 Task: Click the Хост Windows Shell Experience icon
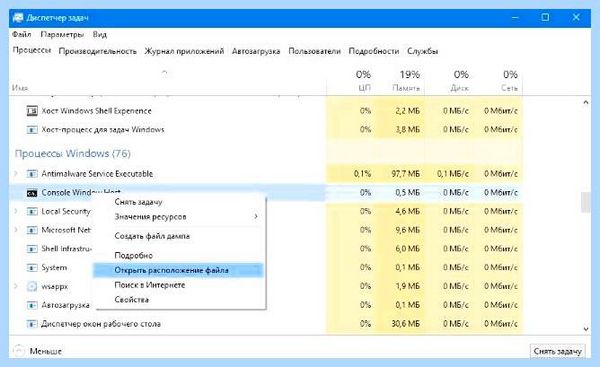(x=32, y=111)
